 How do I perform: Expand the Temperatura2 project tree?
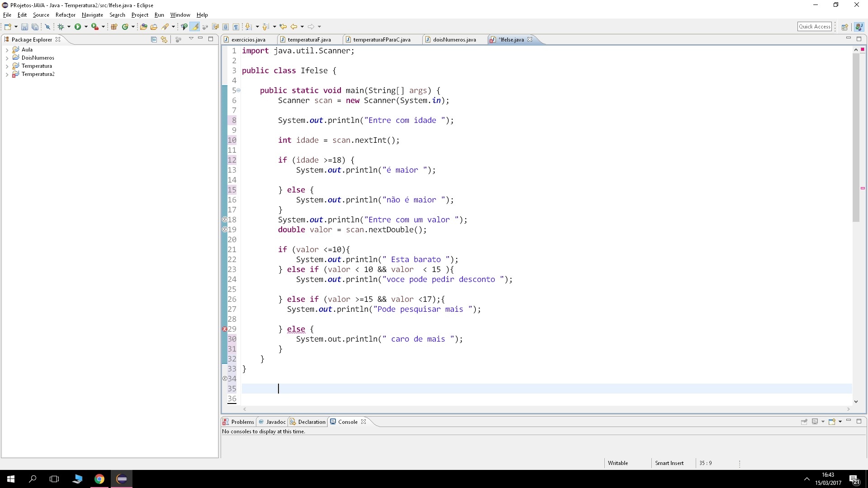[7, 75]
